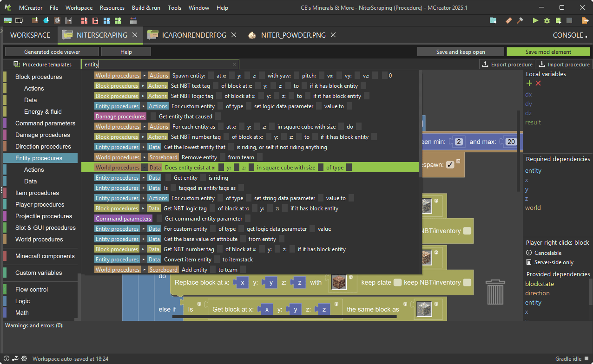This screenshot has height=364, width=593.
Task: Click the red-blue arrows toolbar icon
Action: [133, 20]
